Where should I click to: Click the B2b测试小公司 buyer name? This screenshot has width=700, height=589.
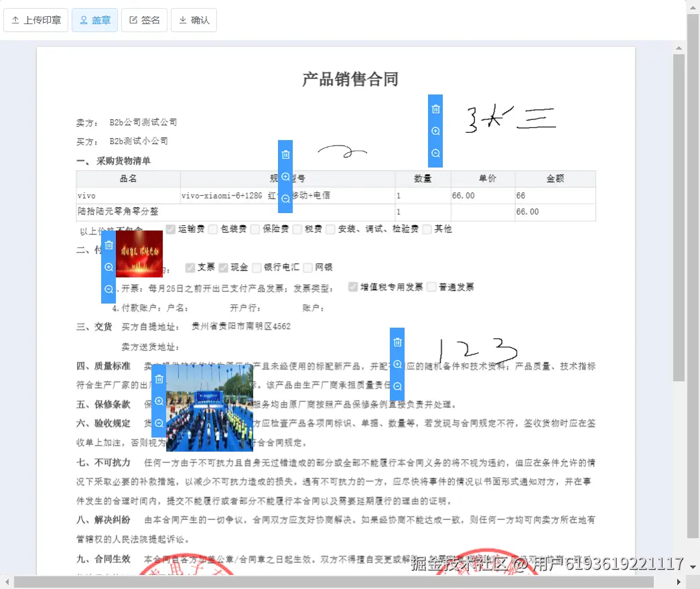pyautogui.click(x=139, y=141)
